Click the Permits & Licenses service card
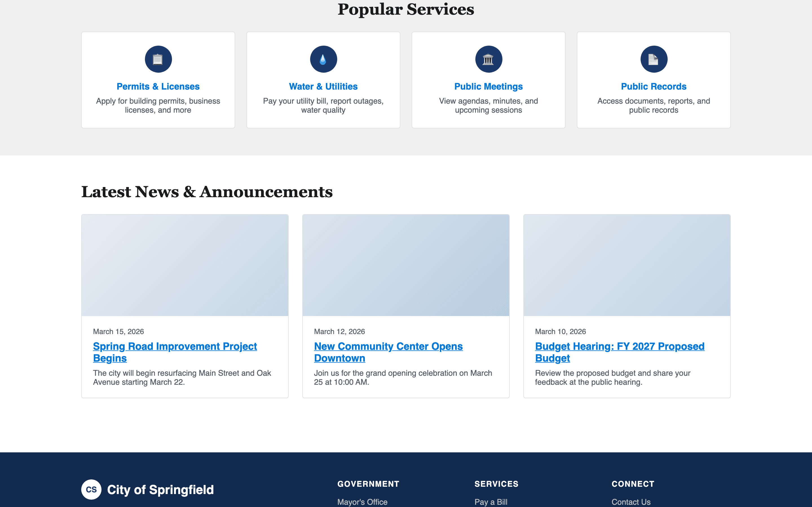The image size is (812, 507). (158, 79)
